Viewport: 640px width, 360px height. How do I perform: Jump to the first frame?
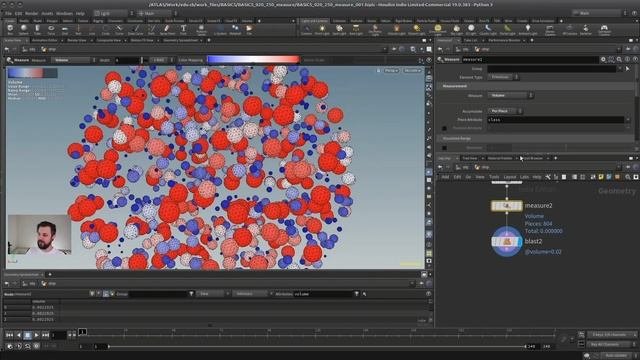coord(9,335)
